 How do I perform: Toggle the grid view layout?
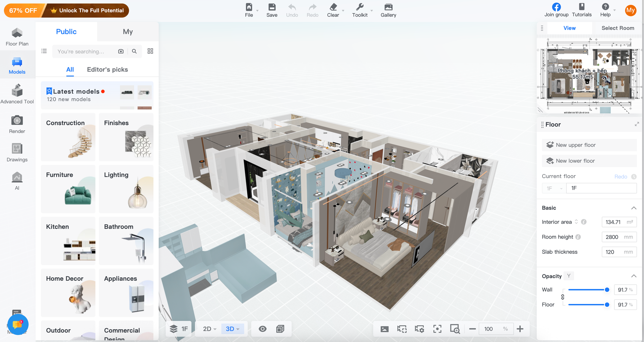point(150,51)
